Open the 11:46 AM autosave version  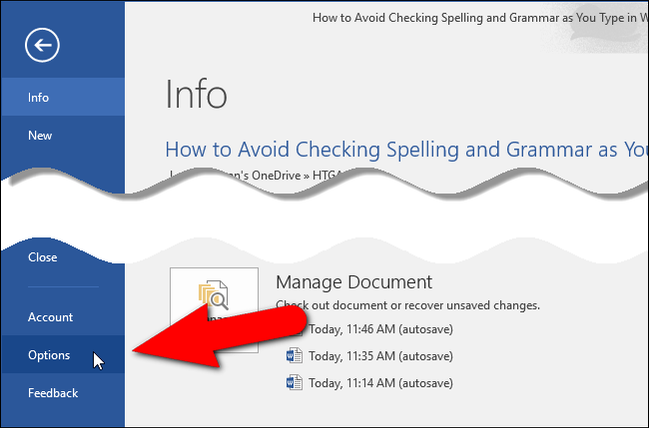tap(380, 329)
